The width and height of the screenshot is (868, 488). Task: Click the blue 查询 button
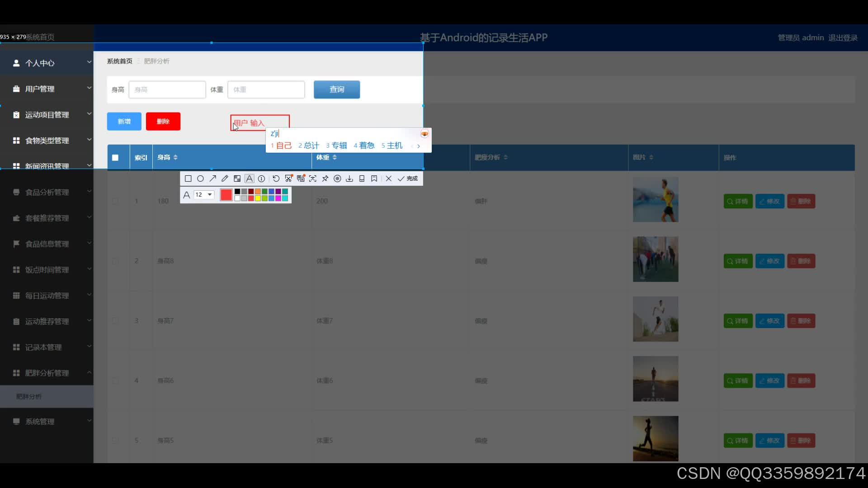point(337,89)
